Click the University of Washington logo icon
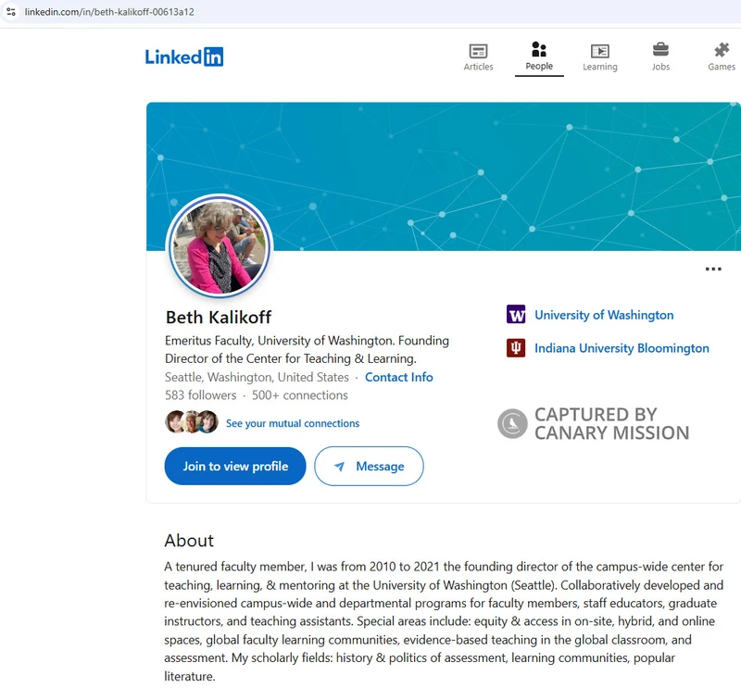 point(516,314)
